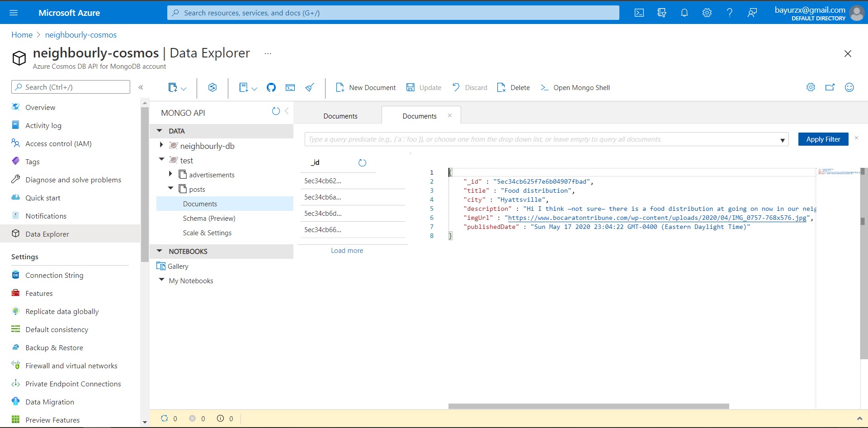The height and width of the screenshot is (428, 868).
Task: Close the filter bar with X
Action: coord(856,138)
